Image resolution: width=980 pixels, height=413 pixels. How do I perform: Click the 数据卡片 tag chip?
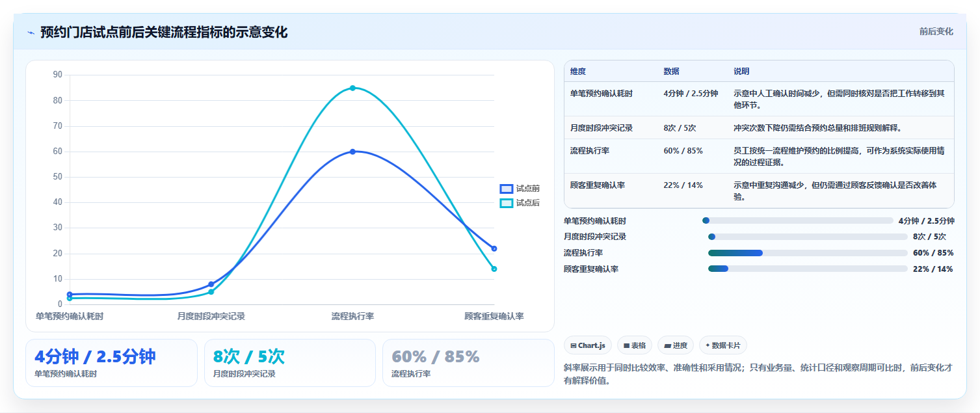click(x=723, y=345)
